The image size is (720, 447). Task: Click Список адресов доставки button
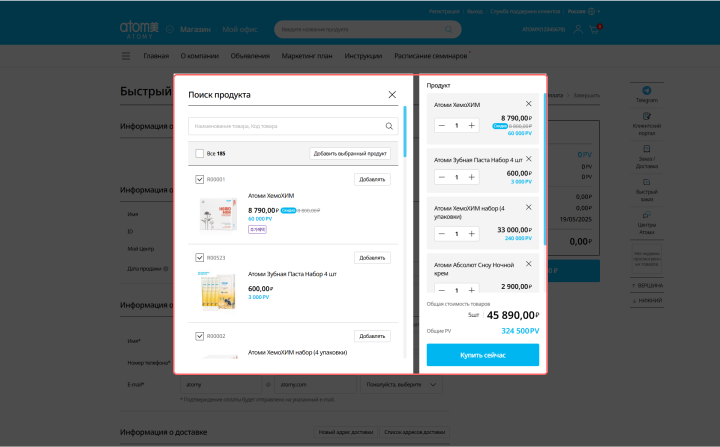tap(415, 432)
